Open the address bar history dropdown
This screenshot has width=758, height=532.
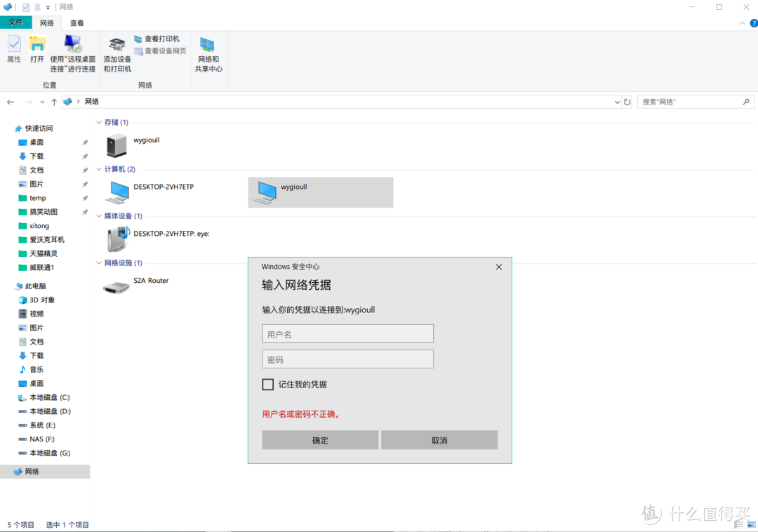point(617,102)
